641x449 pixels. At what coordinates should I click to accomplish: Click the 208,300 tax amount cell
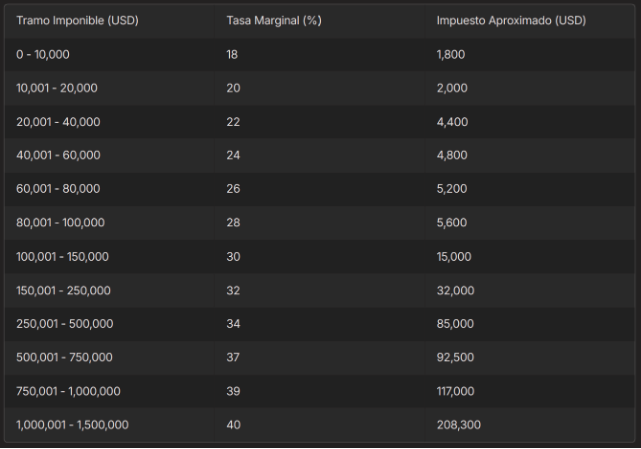pyautogui.click(x=459, y=425)
